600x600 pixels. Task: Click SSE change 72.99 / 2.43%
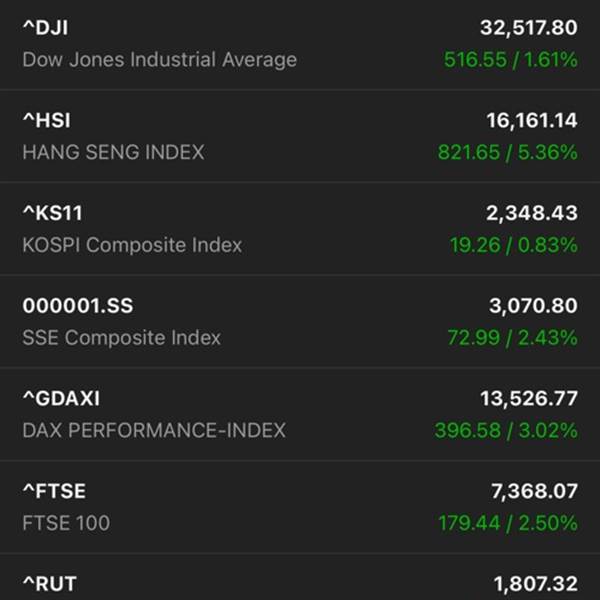point(511,338)
